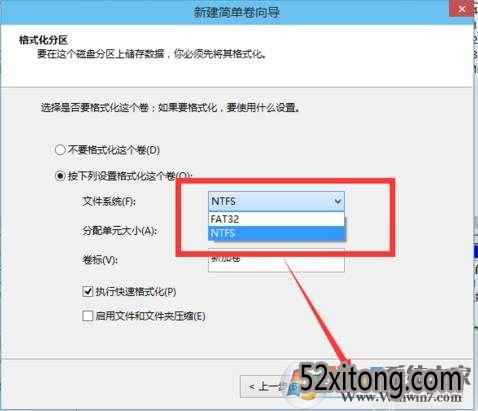Focus the 卷标(V) text input box
The height and width of the screenshot is (411, 478).
(x=276, y=260)
